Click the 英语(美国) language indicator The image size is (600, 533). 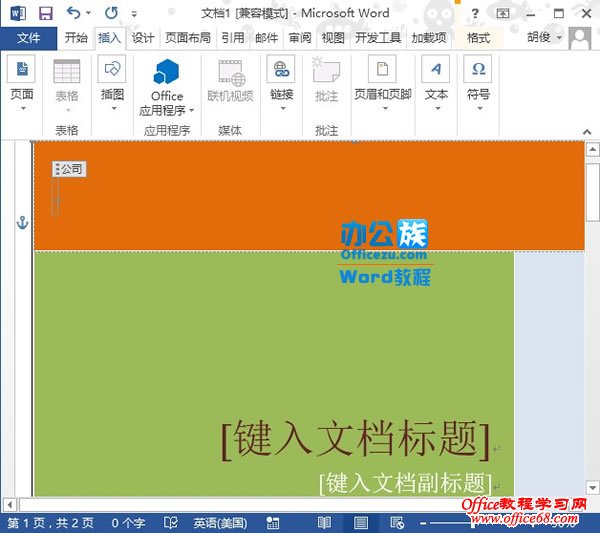coord(220,523)
